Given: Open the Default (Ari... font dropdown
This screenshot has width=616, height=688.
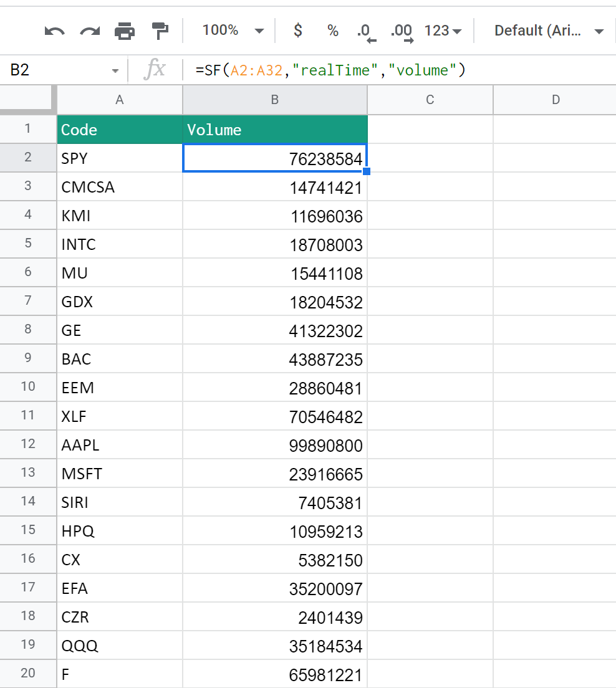Looking at the screenshot, I should click(x=549, y=31).
